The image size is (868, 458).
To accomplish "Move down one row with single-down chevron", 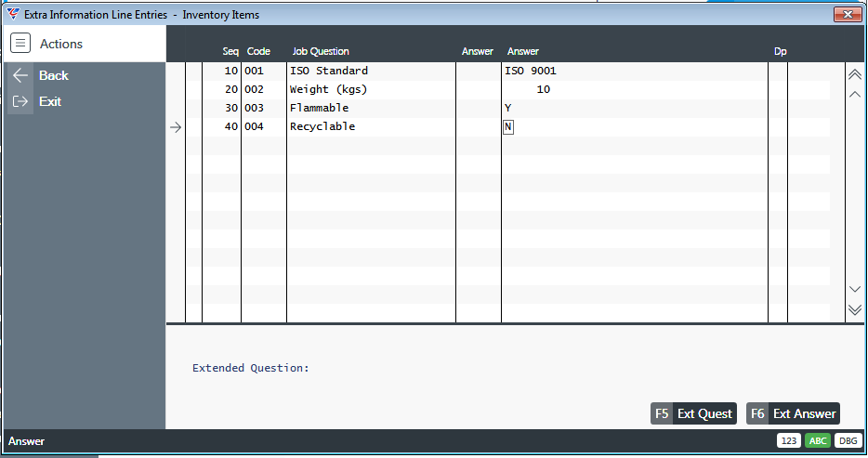I will point(855,289).
